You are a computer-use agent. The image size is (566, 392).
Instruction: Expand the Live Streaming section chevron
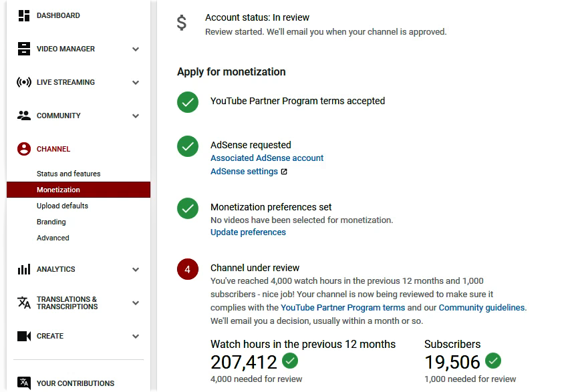tap(136, 83)
